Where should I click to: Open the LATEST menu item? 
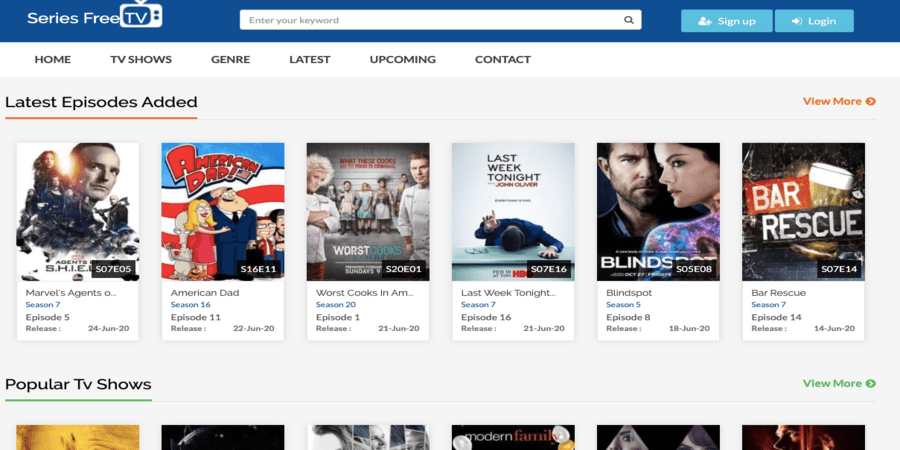(310, 59)
